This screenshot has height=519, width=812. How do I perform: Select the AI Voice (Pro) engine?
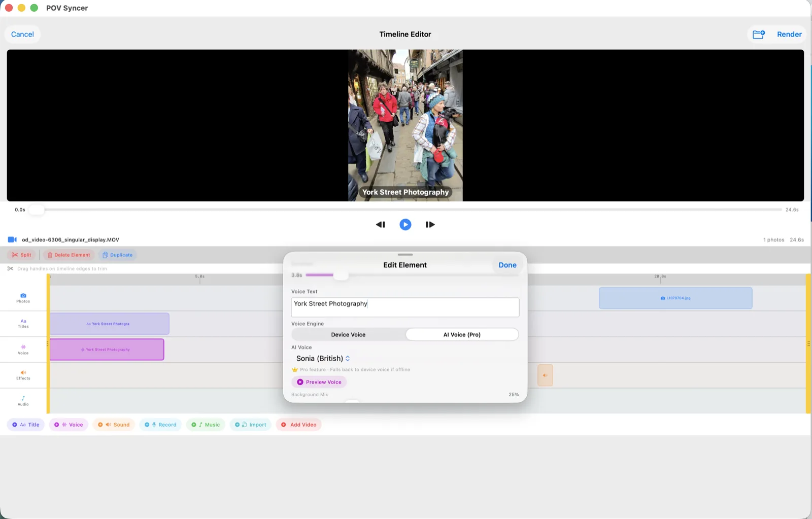click(x=462, y=335)
